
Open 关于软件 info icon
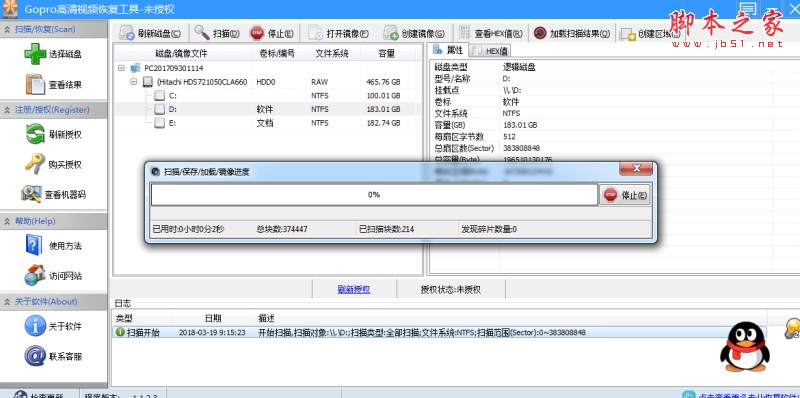tap(35, 326)
